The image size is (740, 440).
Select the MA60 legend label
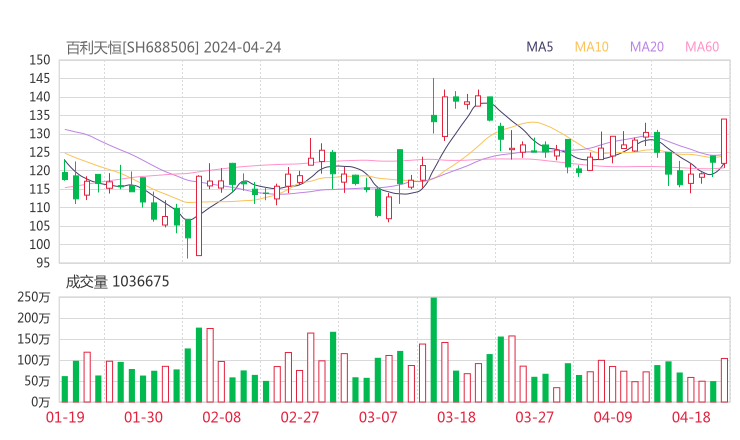click(702, 47)
